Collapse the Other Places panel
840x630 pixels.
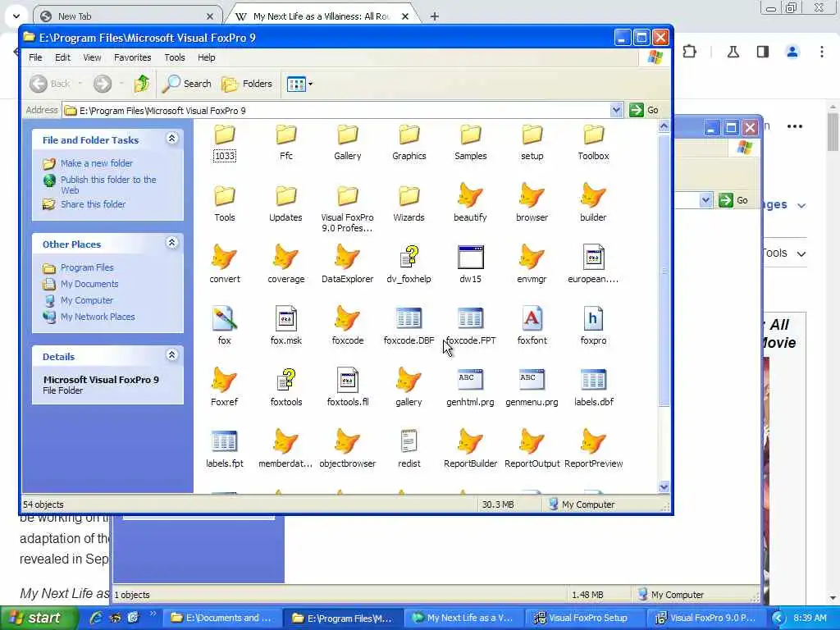pyautogui.click(x=172, y=243)
